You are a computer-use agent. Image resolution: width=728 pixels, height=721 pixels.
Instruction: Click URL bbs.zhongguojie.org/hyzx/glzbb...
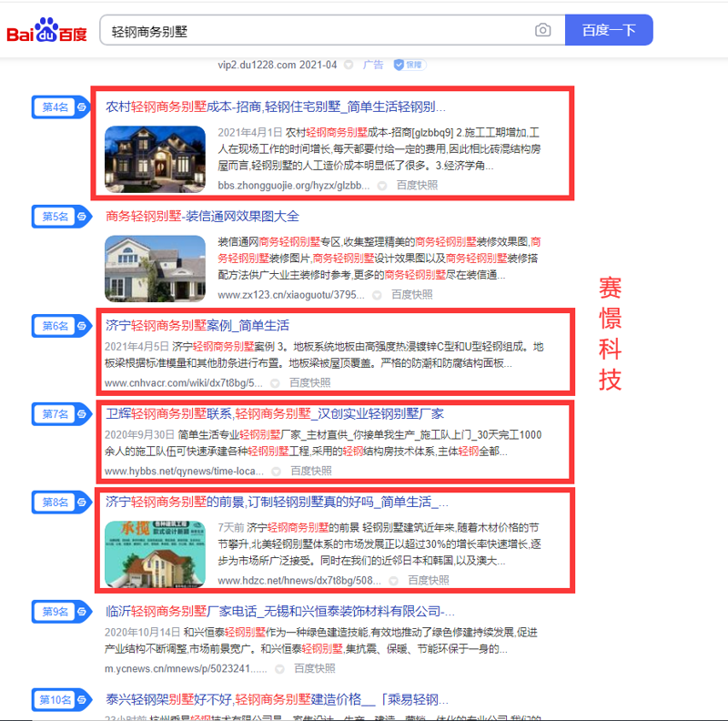293,186
